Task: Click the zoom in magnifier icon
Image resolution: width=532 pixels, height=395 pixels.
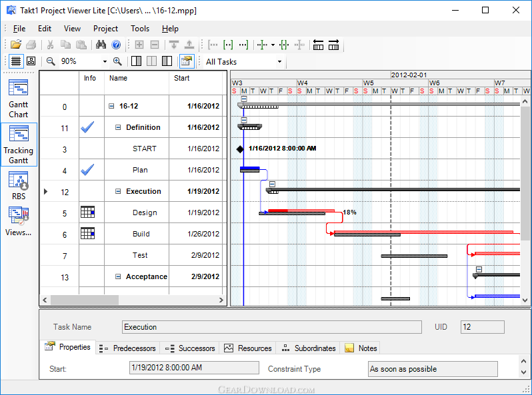Action: point(117,61)
